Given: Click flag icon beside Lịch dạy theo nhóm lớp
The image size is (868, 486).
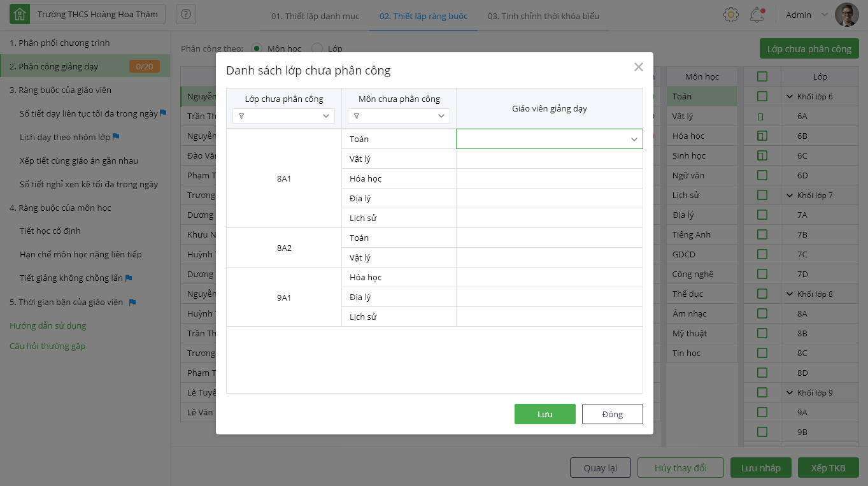Looking at the screenshot, I should [x=116, y=137].
